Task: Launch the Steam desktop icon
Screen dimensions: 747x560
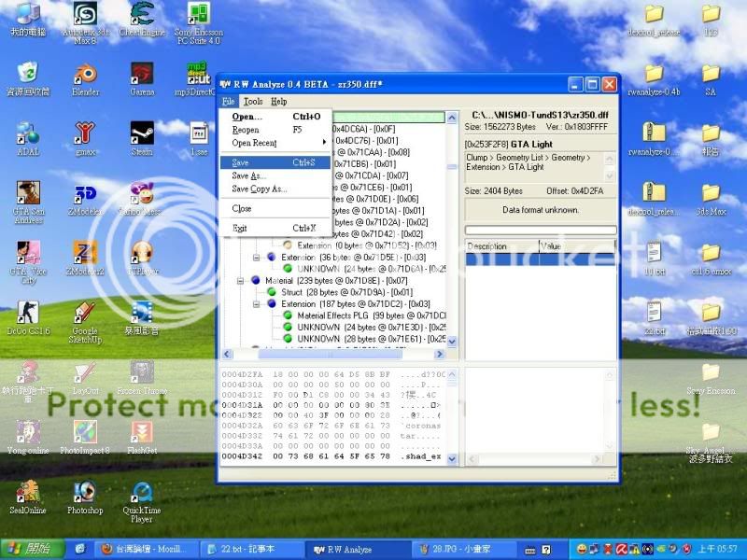Action: tap(142, 134)
